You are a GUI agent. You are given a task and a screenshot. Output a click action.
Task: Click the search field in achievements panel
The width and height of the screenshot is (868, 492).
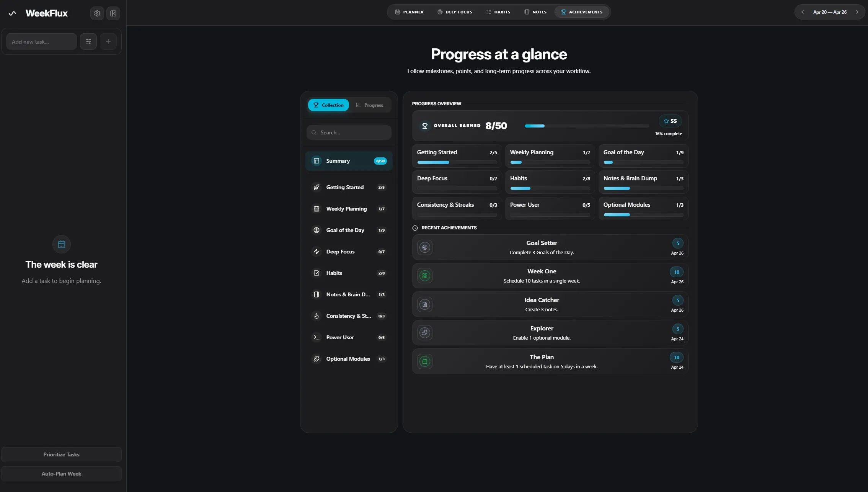pyautogui.click(x=349, y=132)
